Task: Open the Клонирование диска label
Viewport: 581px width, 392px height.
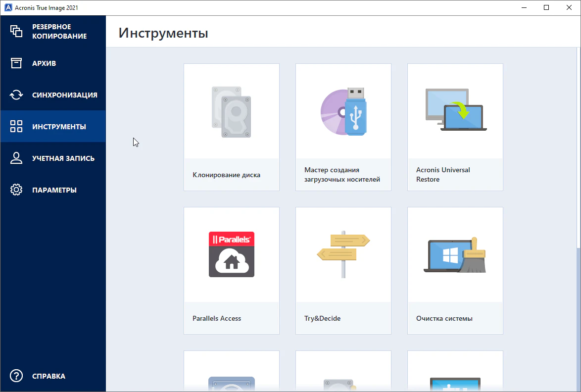Action: [226, 175]
